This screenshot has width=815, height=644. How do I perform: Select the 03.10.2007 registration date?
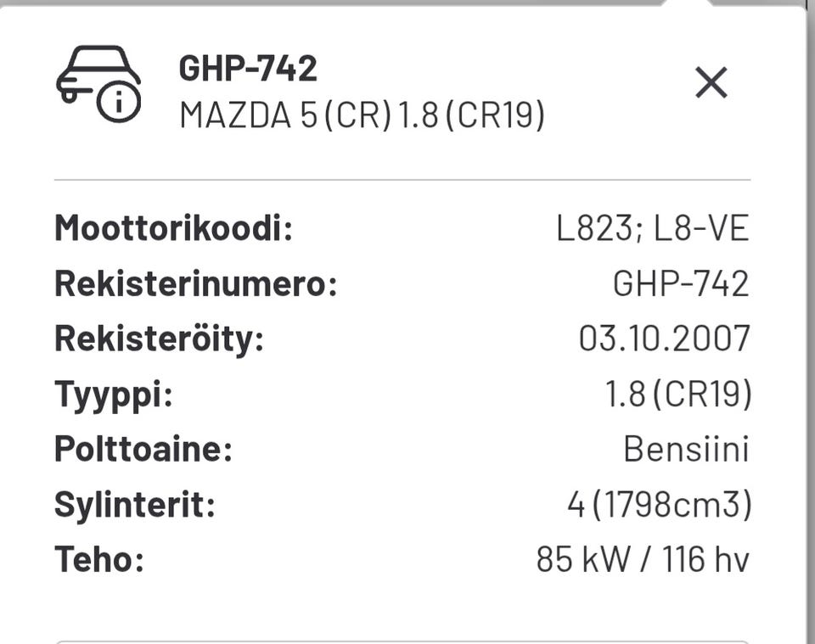click(664, 338)
